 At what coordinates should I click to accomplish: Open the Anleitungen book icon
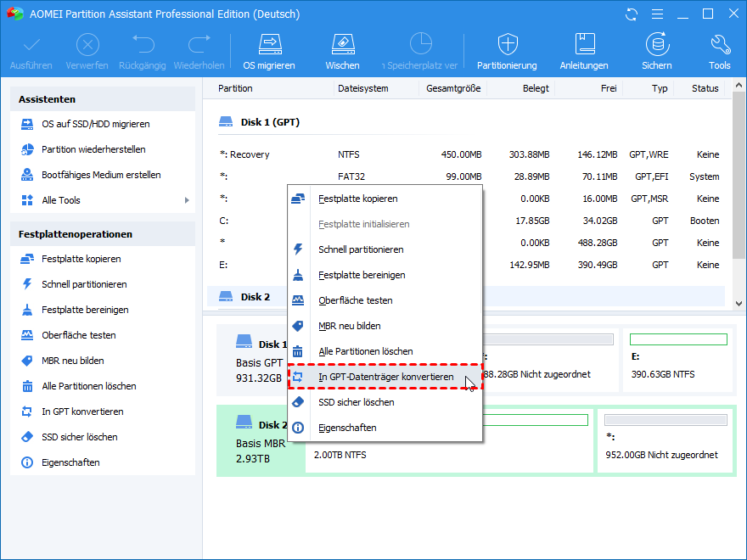click(585, 44)
